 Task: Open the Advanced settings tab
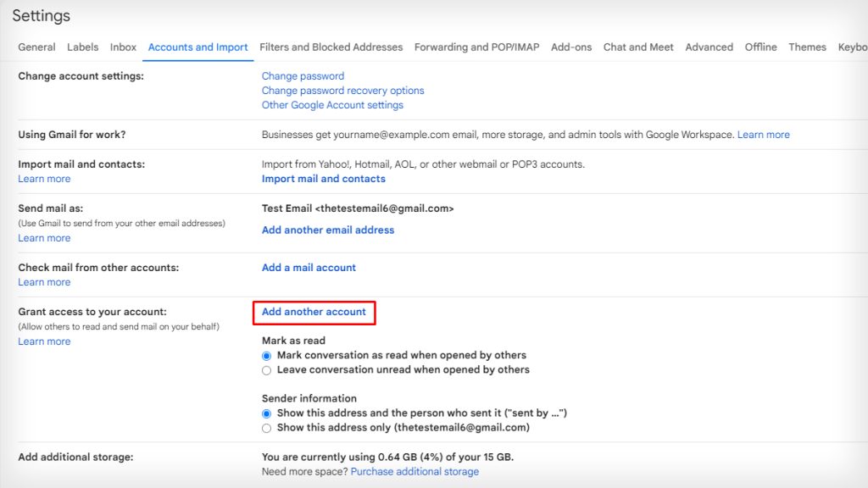(x=709, y=47)
